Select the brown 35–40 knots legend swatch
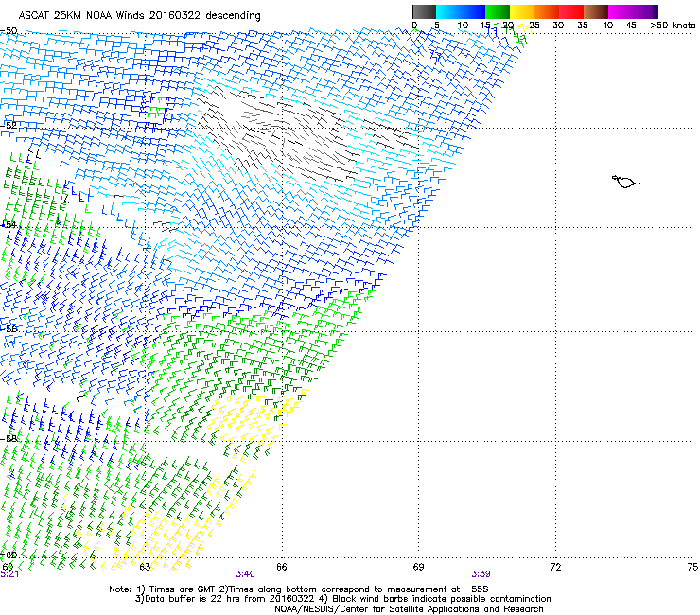This screenshot has height=615, width=700. 596,11
